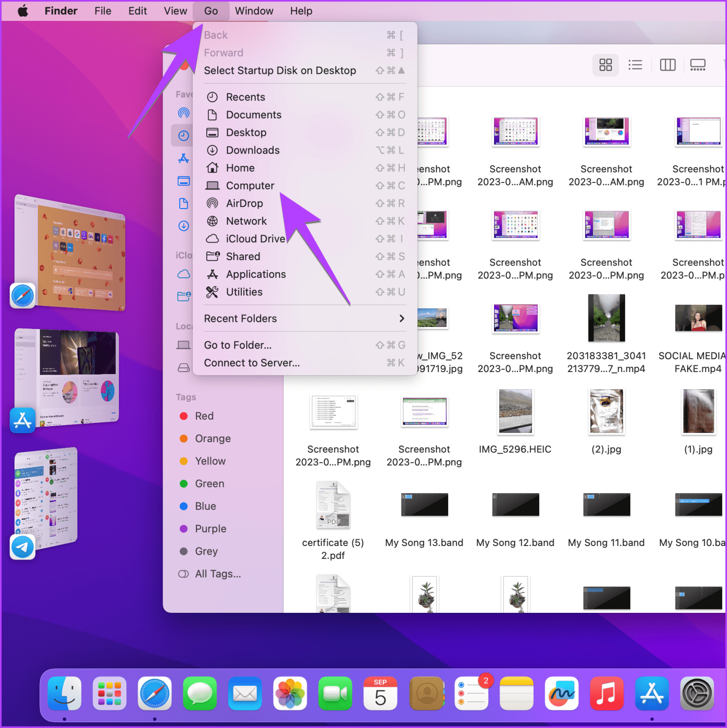Open AirDrop from the Go menu
Screen dimensions: 727x728
245,203
